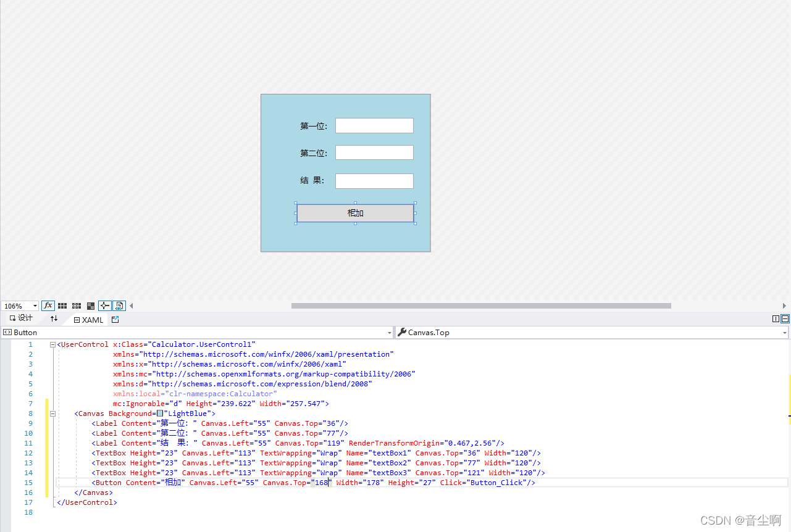
Task: Show the snap grid icon
Action: coord(62,305)
